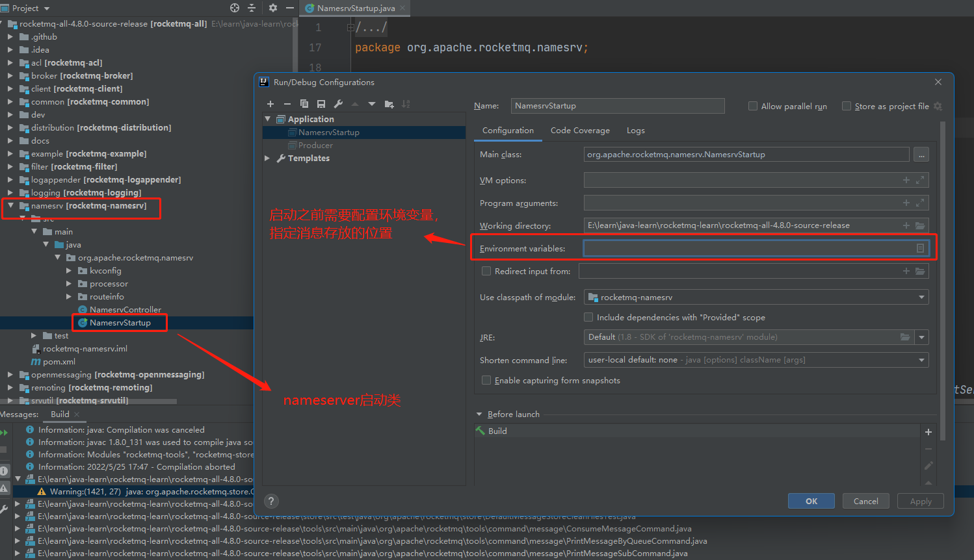Image resolution: width=974 pixels, height=560 pixels.
Task: Open the environment variables editor
Action: click(920, 248)
